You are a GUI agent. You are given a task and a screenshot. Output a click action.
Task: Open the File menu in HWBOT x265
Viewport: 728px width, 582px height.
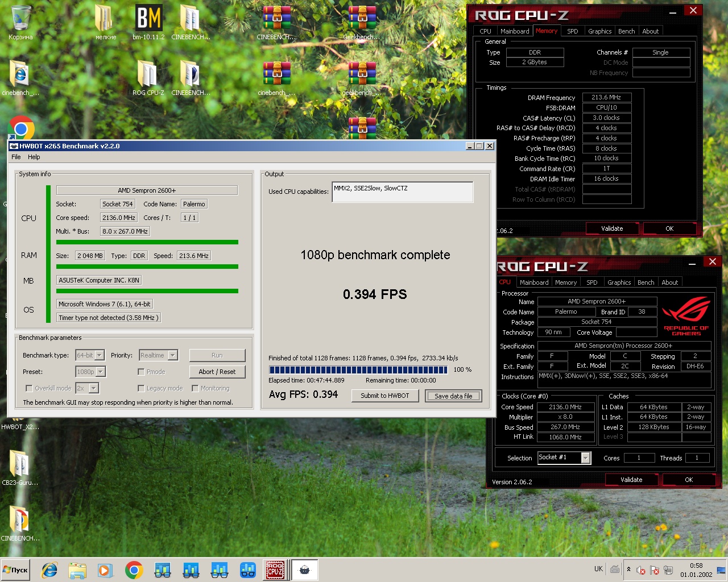(16, 157)
